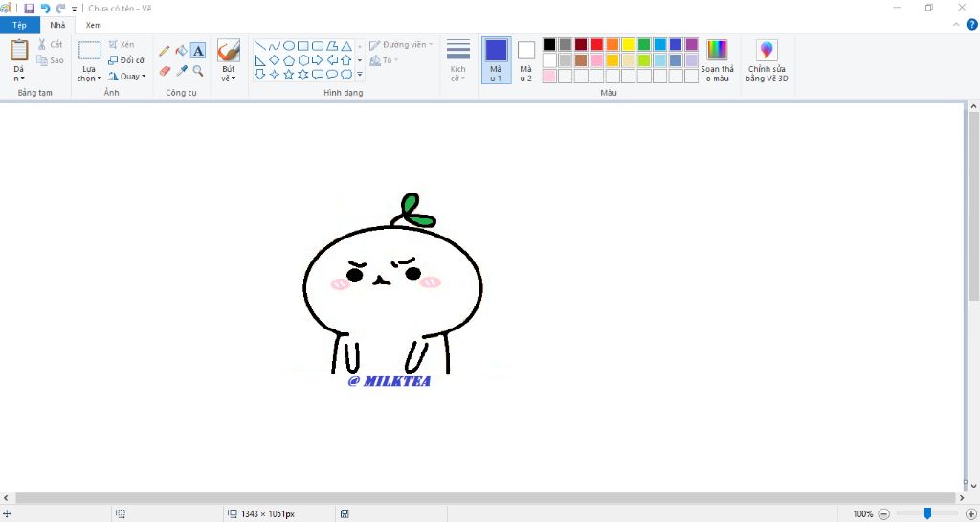
Task: Choose the Left arrow shape
Action: [332, 60]
